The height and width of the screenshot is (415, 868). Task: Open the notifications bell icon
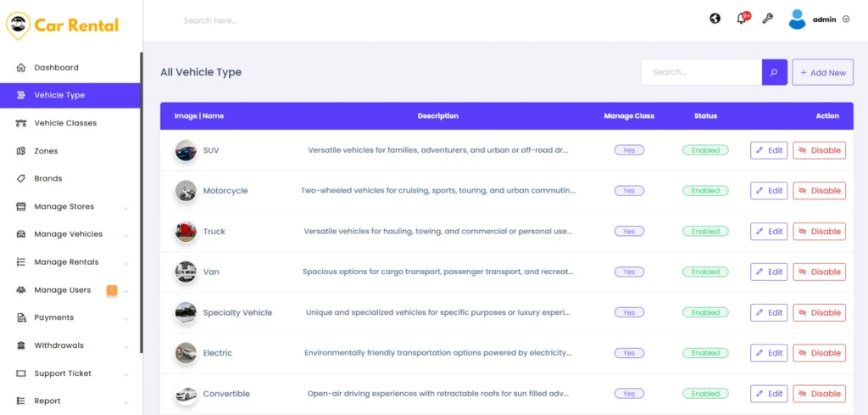tap(742, 19)
